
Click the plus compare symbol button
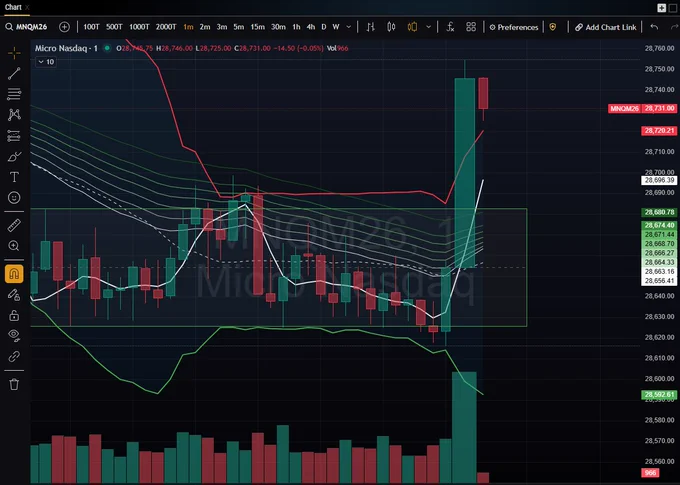(x=64, y=27)
